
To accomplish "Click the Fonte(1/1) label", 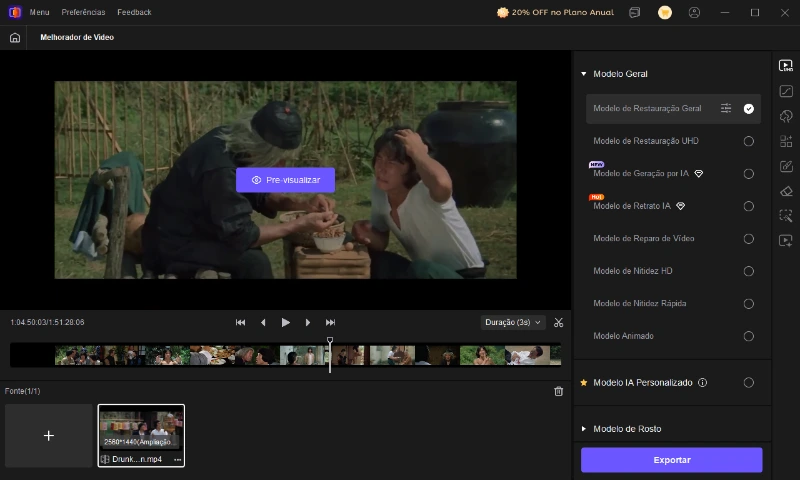I will [x=22, y=391].
